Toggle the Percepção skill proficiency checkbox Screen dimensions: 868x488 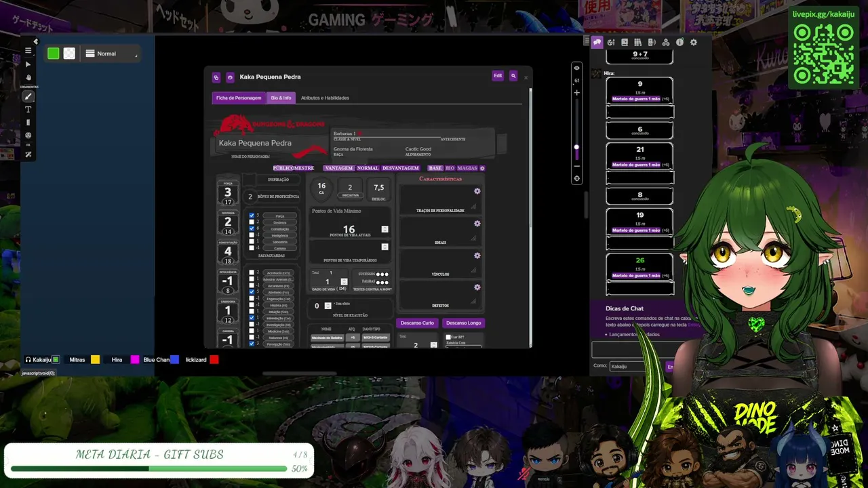point(252,344)
